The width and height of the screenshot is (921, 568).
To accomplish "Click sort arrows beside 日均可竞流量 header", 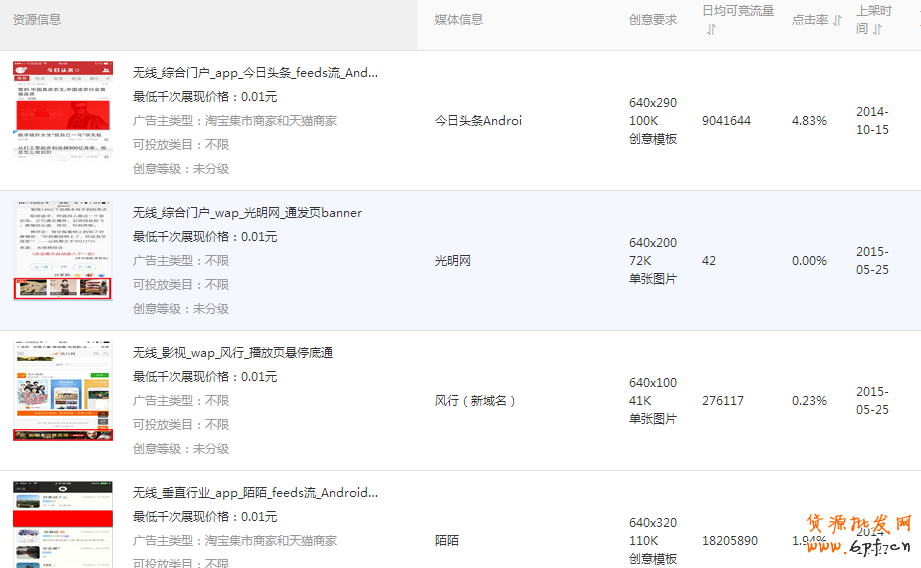I will click(711, 30).
